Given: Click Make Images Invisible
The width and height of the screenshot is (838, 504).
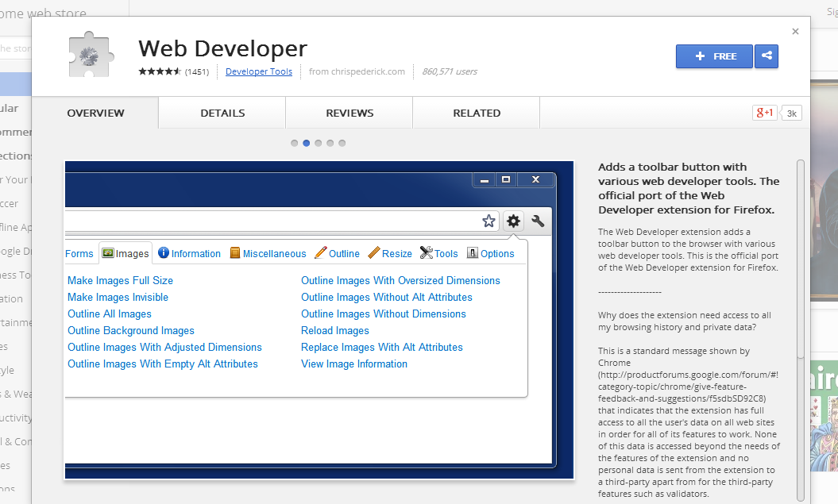Looking at the screenshot, I should pos(118,297).
